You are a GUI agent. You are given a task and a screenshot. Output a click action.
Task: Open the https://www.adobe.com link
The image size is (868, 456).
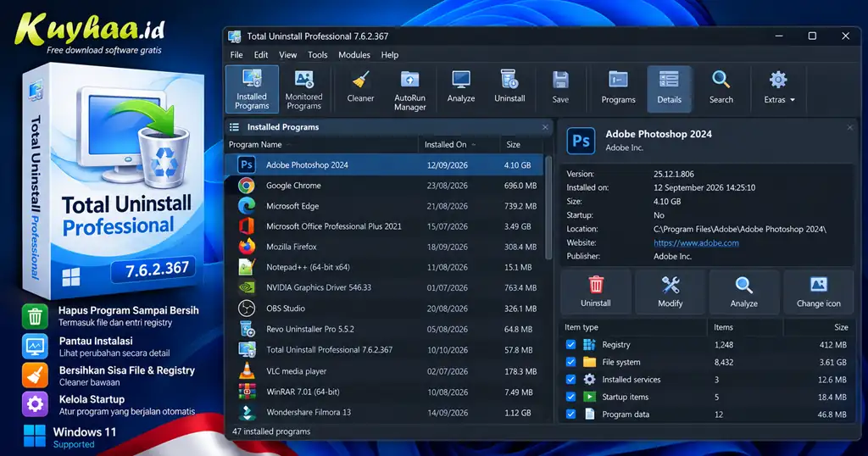[x=696, y=243]
